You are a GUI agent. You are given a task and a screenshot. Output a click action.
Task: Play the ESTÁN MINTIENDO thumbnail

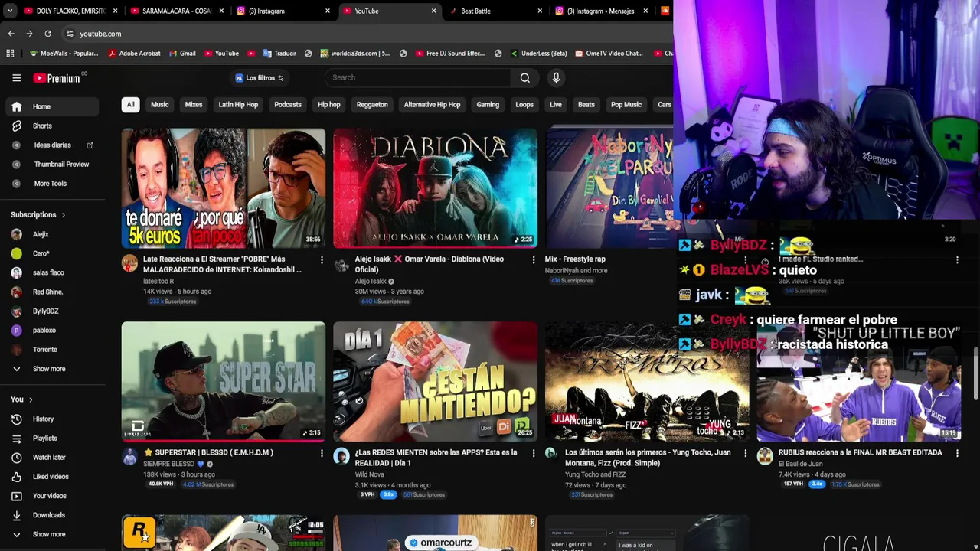tap(435, 381)
